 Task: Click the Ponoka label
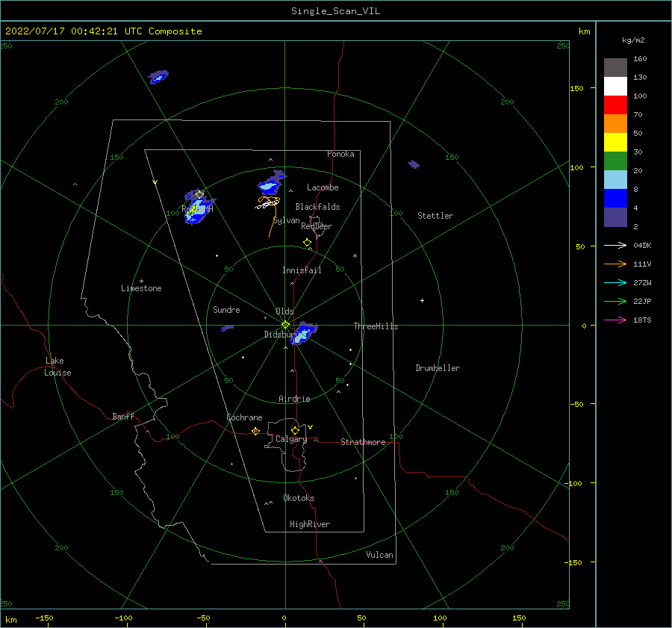[340, 154]
